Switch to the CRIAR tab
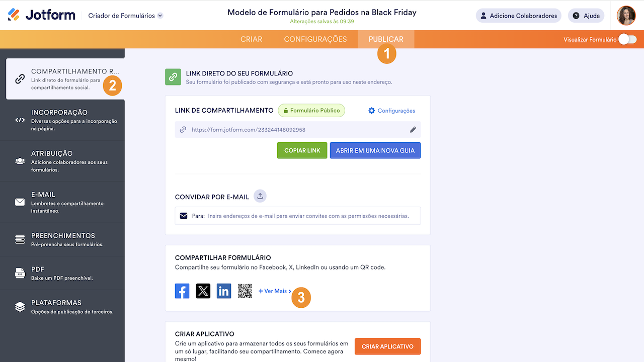644x362 pixels. (x=251, y=39)
